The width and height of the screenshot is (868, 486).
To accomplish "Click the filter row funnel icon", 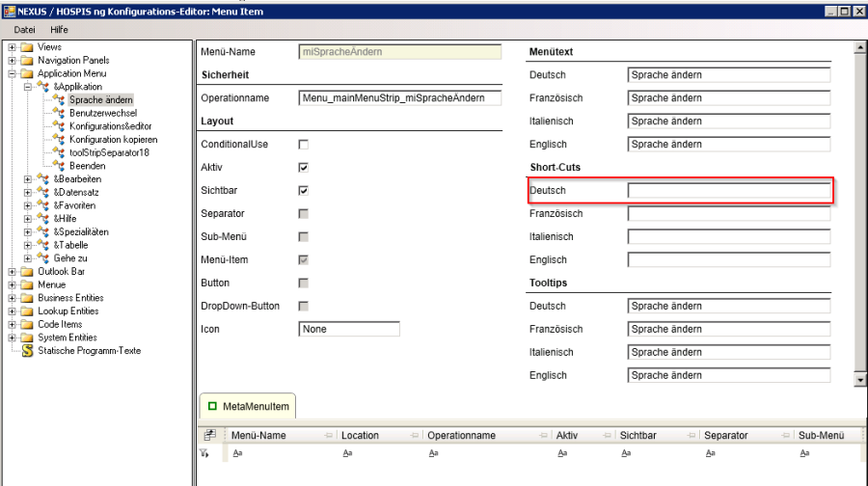I will (x=204, y=452).
